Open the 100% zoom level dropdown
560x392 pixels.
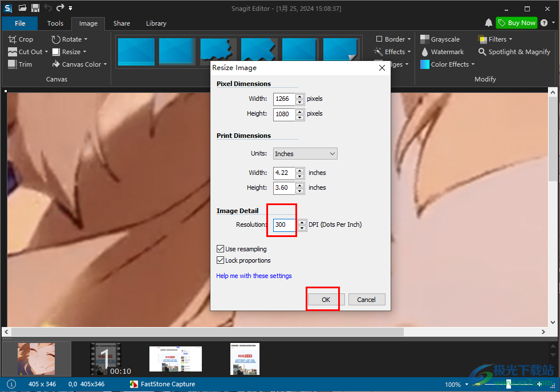pyautogui.click(x=466, y=384)
